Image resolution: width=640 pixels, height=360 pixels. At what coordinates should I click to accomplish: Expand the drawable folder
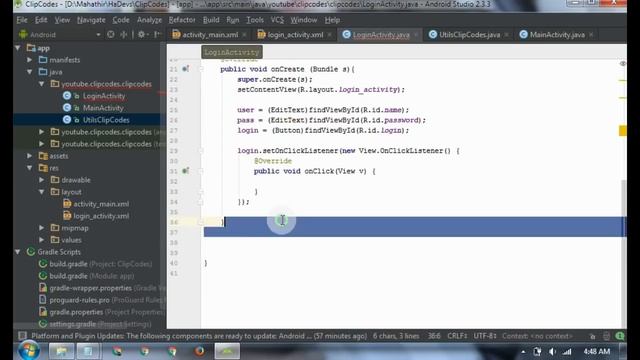[x=41, y=180]
